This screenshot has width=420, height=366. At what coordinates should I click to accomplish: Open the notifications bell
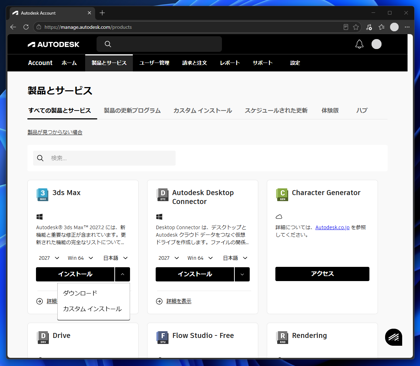tap(359, 44)
